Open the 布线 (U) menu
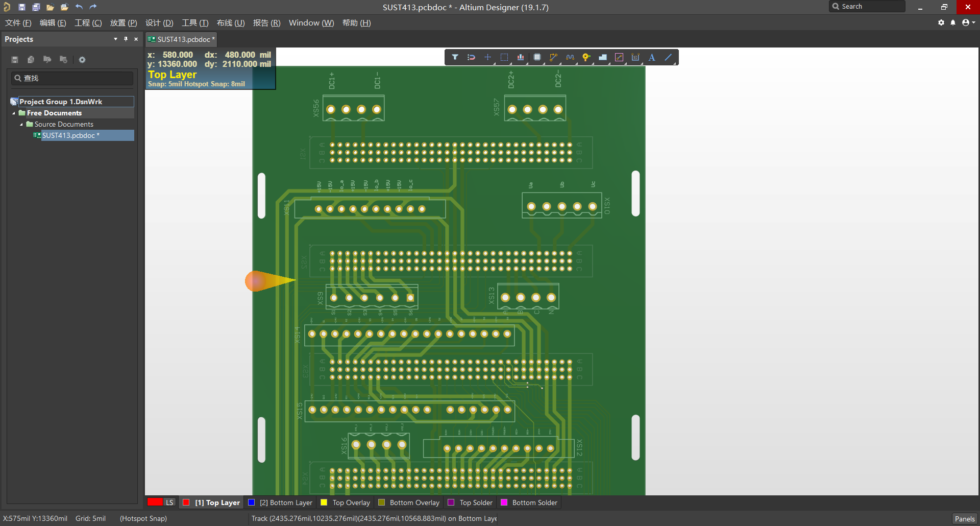This screenshot has height=526, width=980. tap(231, 23)
